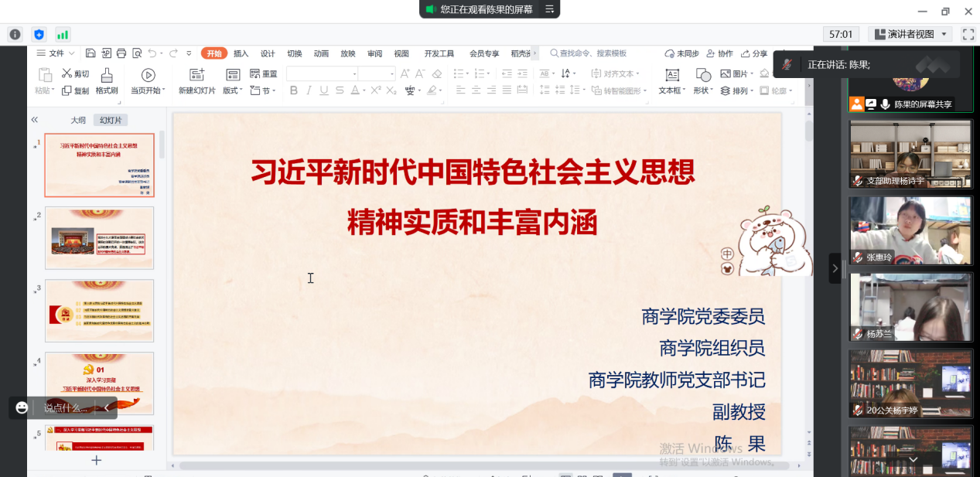Click the 分享 share button

tap(754, 53)
